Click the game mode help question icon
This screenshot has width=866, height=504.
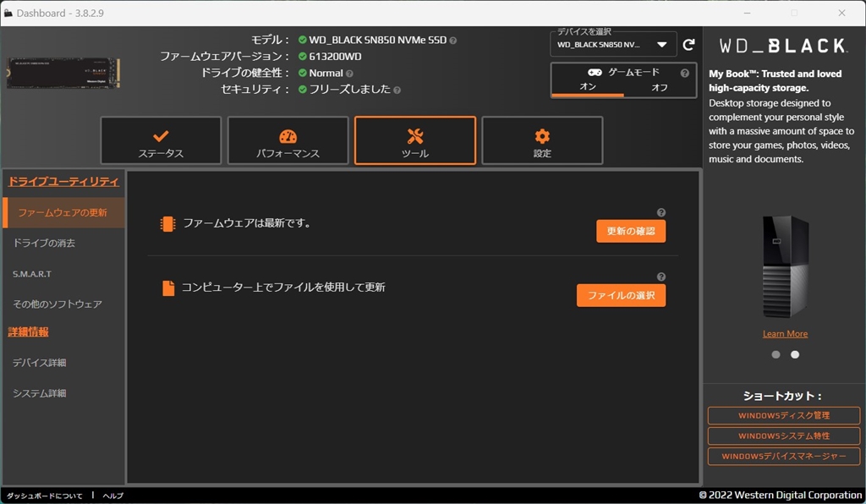[x=685, y=73]
